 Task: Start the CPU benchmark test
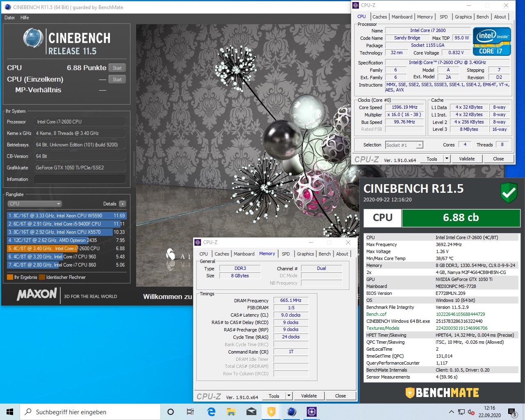[x=117, y=68]
